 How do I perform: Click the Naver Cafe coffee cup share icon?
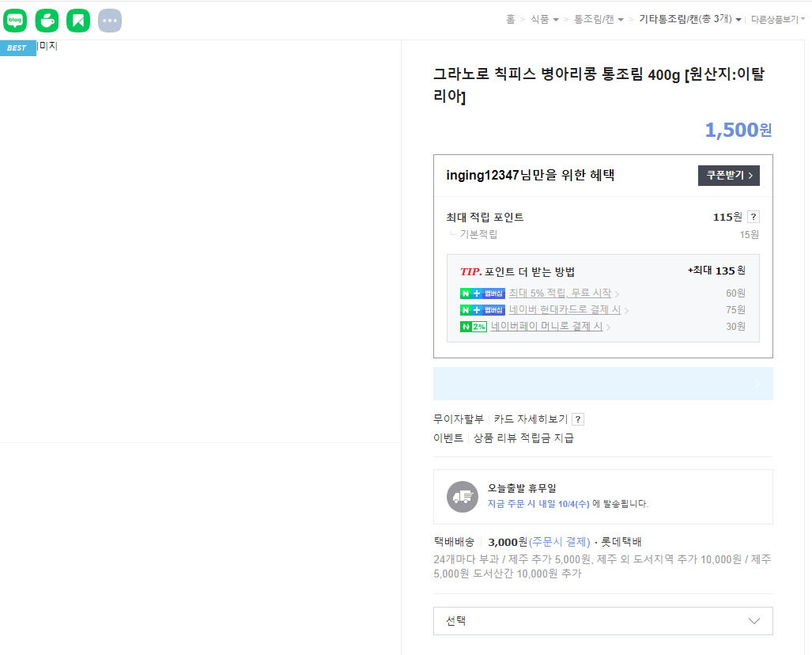coord(47,21)
